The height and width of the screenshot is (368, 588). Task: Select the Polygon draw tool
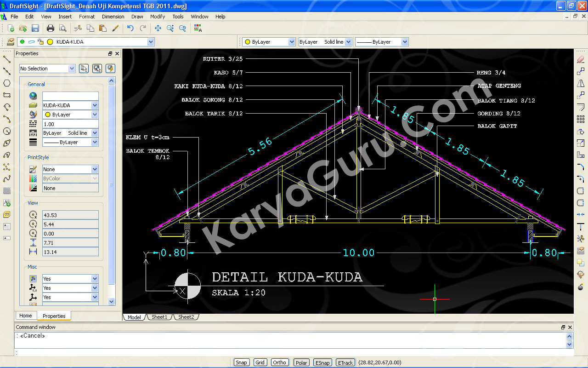point(7,83)
